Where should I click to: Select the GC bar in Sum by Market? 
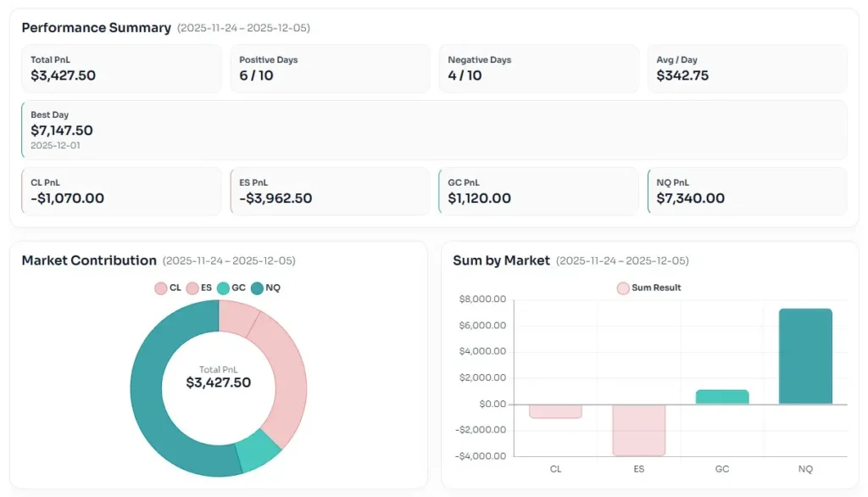pyautogui.click(x=722, y=397)
